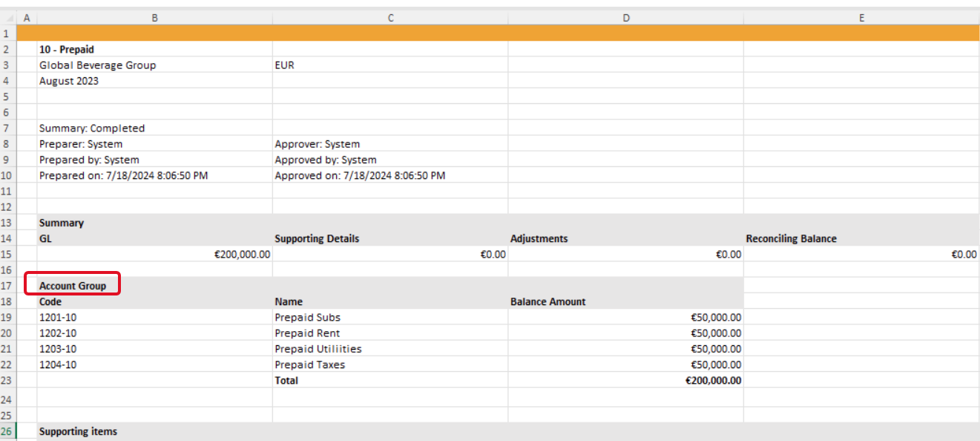Image resolution: width=980 pixels, height=441 pixels.
Task: Select column E header
Action: pos(861,17)
